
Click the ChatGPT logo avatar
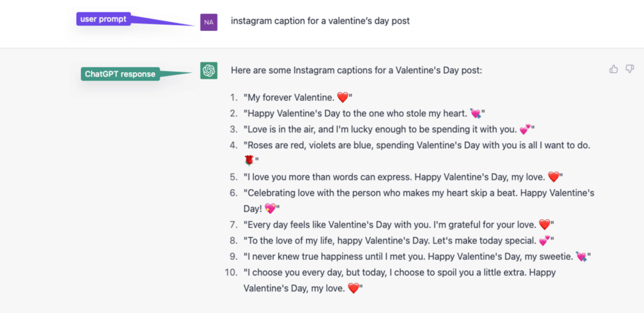point(209,71)
